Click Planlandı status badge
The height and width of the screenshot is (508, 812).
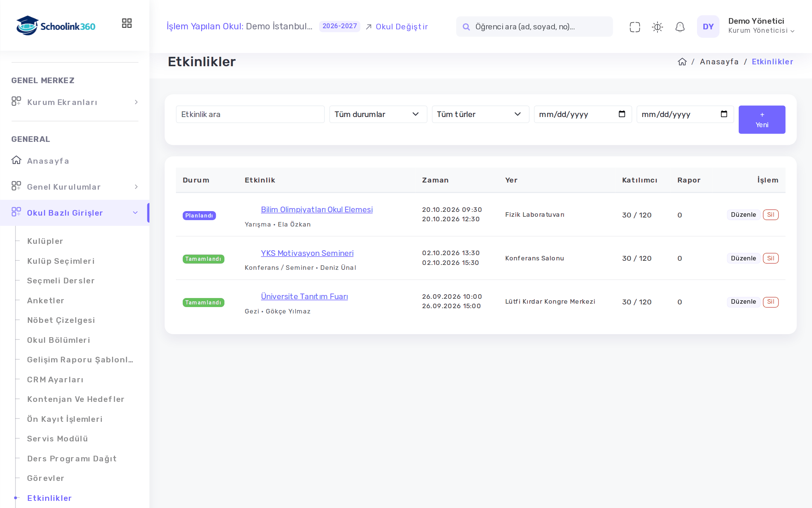click(x=199, y=216)
